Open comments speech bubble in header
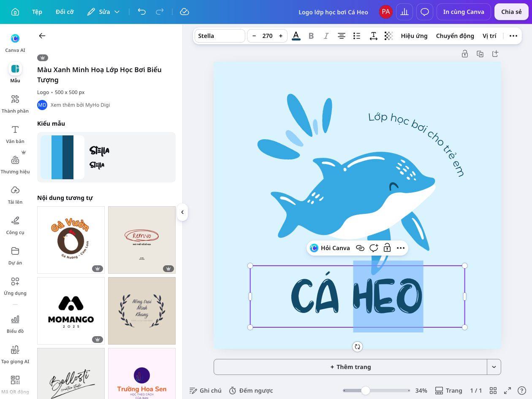The image size is (532, 399). [x=425, y=12]
